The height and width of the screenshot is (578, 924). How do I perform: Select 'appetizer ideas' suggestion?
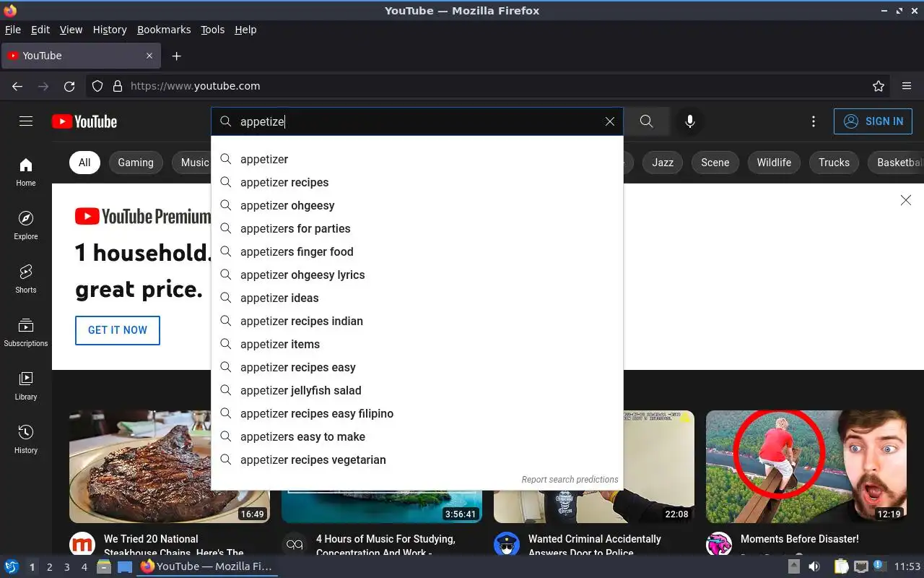point(417,298)
